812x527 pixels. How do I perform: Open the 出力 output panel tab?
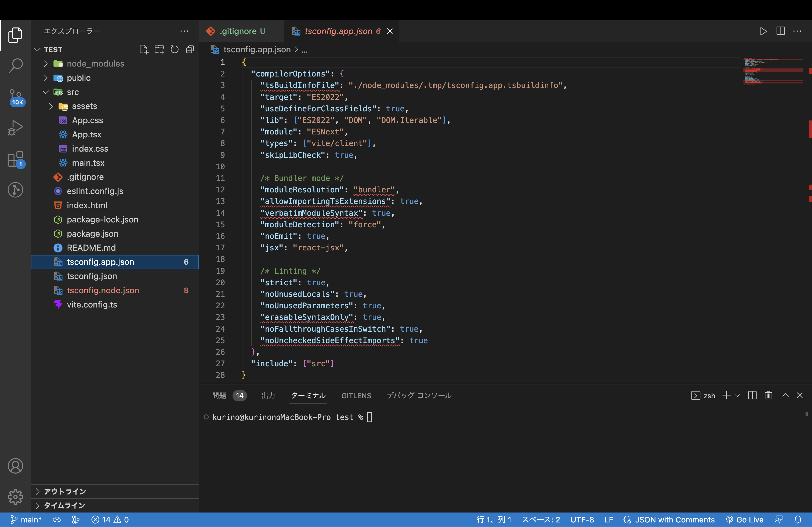coord(268,396)
